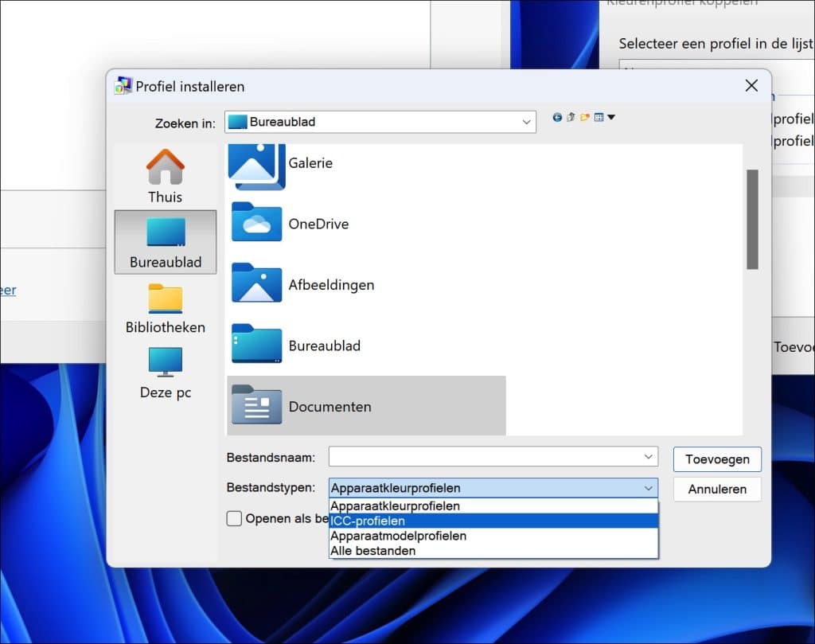The image size is (815, 644).
Task: Click the Documenten name label
Action: (x=330, y=407)
